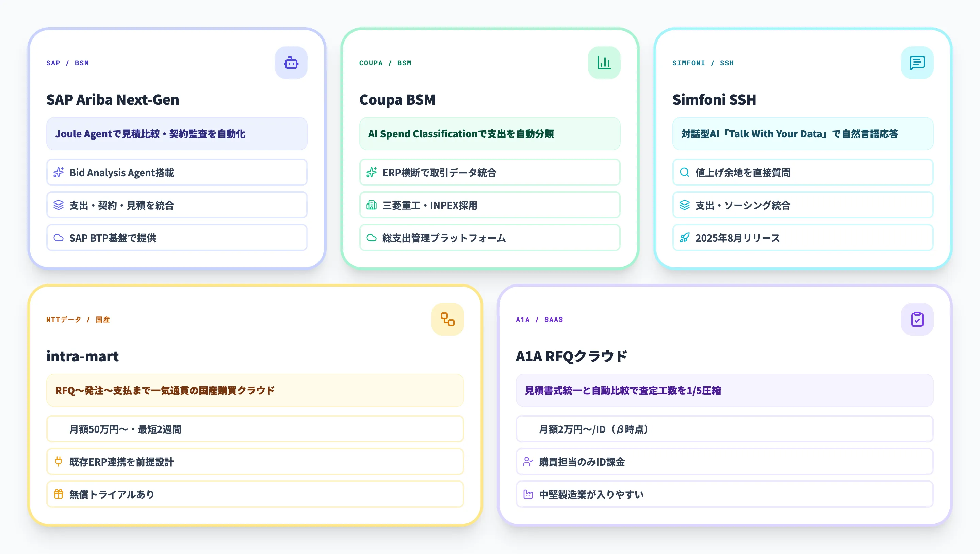This screenshot has width=980, height=554.
Task: Click cloud icon beside SAP BTP基盤で提供
Action: click(59, 238)
